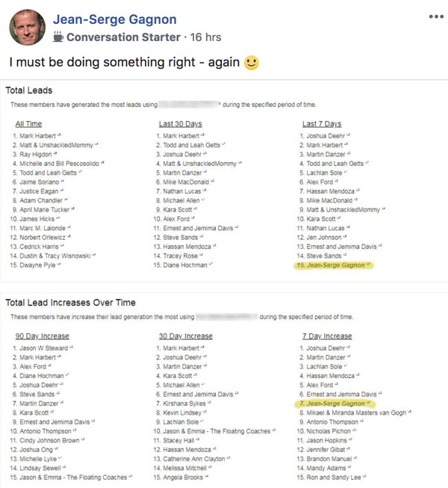448x488 pixels.
Task: Click the link icon after Ron and Sandy Lee
Action: coord(364,476)
